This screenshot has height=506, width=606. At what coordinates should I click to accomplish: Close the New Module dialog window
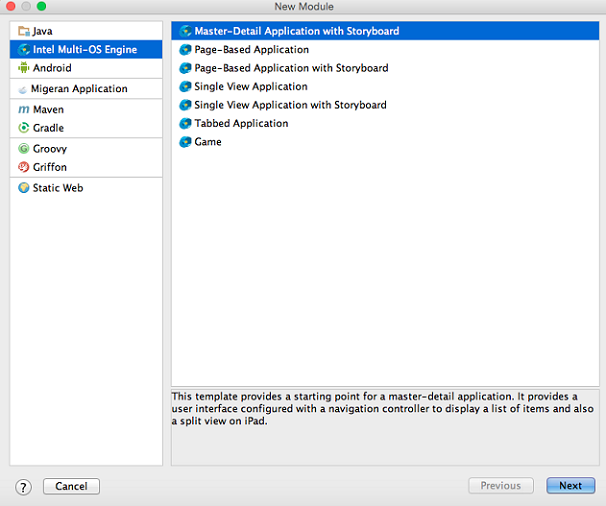pos(11,6)
